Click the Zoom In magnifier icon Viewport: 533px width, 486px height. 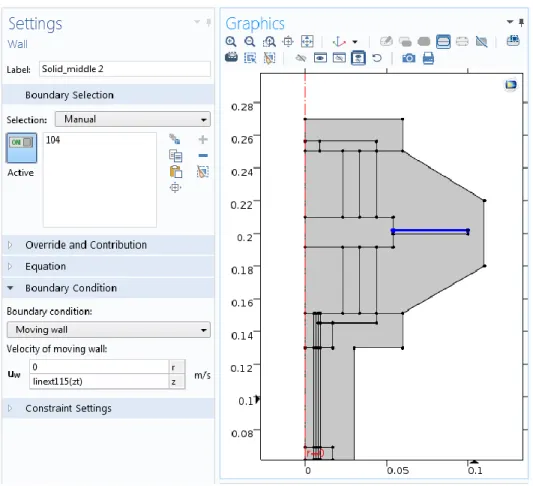(231, 42)
